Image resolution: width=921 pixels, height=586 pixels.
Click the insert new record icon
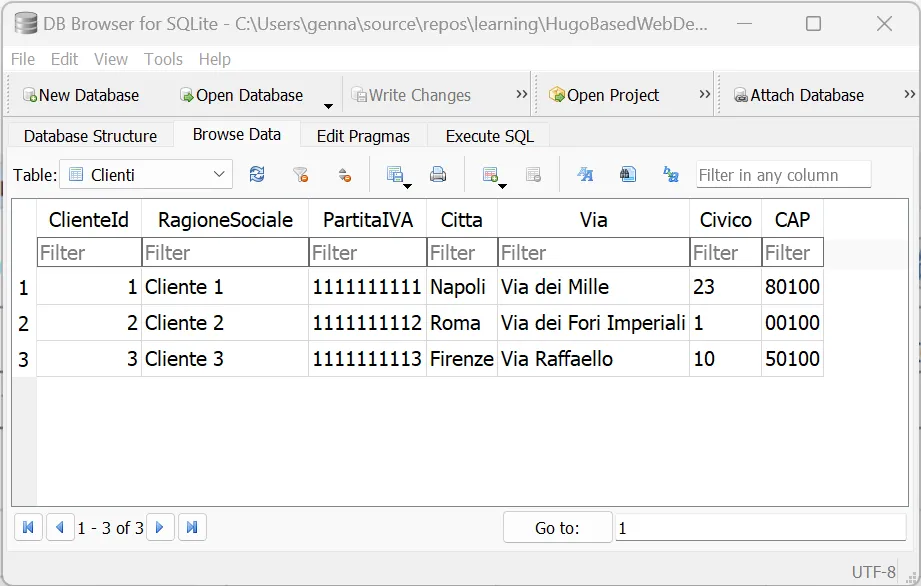489,174
